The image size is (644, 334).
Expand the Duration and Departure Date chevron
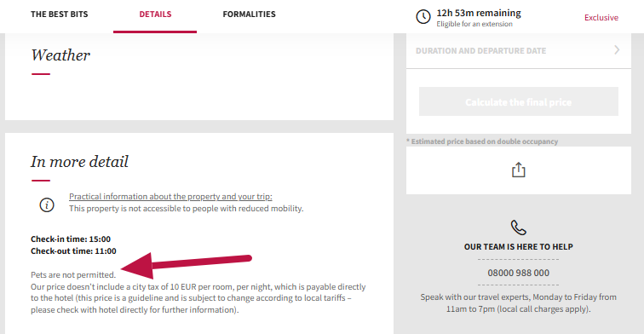click(617, 50)
